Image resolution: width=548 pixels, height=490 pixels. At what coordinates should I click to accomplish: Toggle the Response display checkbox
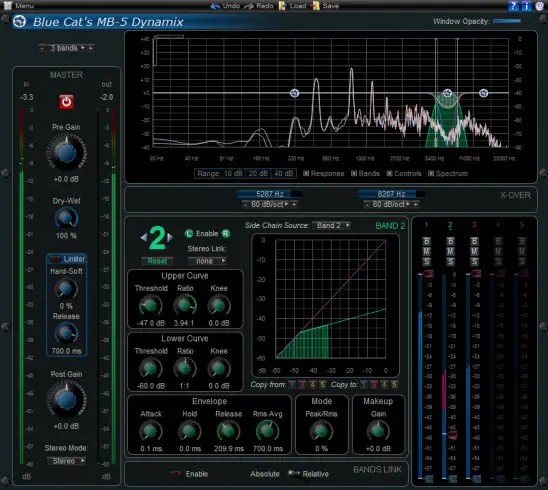306,173
